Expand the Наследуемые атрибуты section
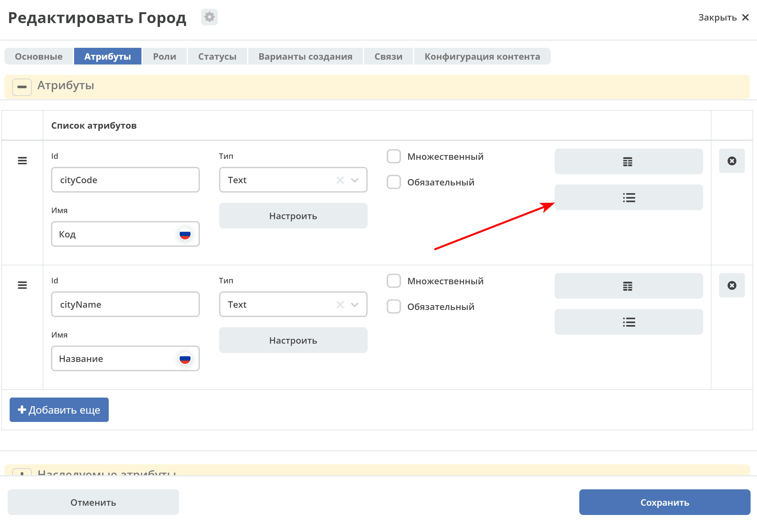 [22, 472]
